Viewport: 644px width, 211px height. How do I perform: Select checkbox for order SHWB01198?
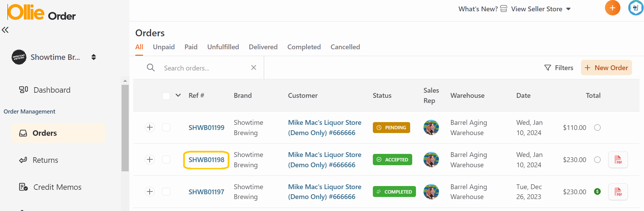[166, 160]
